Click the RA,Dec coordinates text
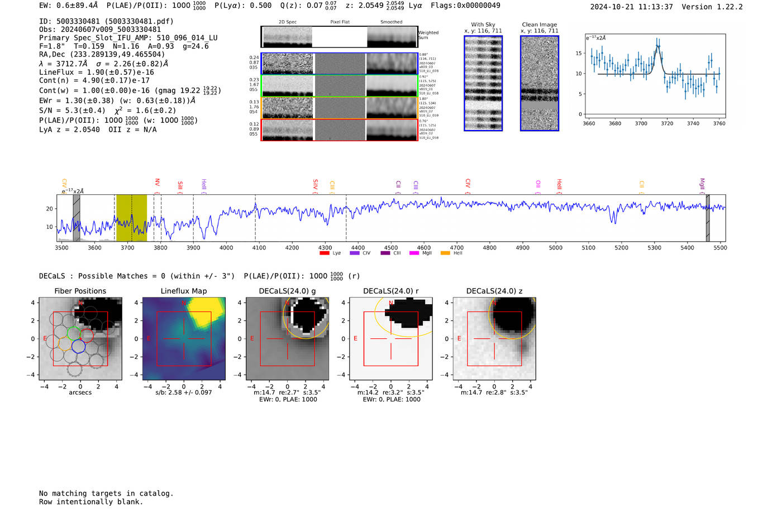Viewport: 782px width, 532px height. 102,55
